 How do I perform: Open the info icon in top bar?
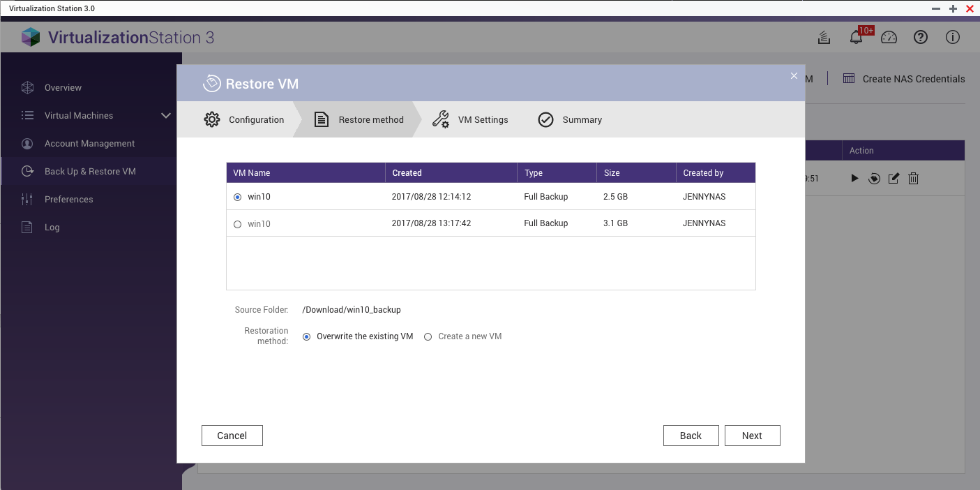[x=953, y=38]
